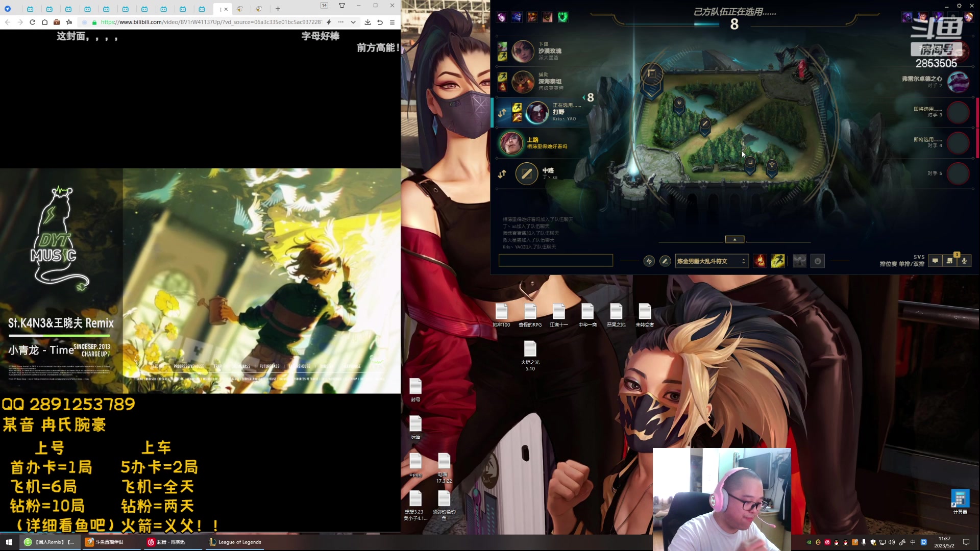Open the tab count 14 indicator

(x=324, y=5)
